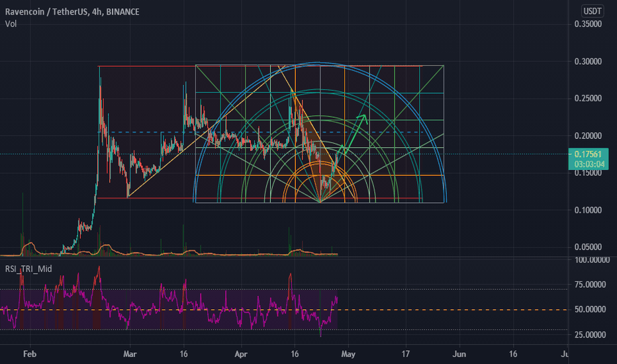The height and width of the screenshot is (364, 617).
Task: Click the RSI_TRI_Mid indicator label
Action: tap(28, 269)
